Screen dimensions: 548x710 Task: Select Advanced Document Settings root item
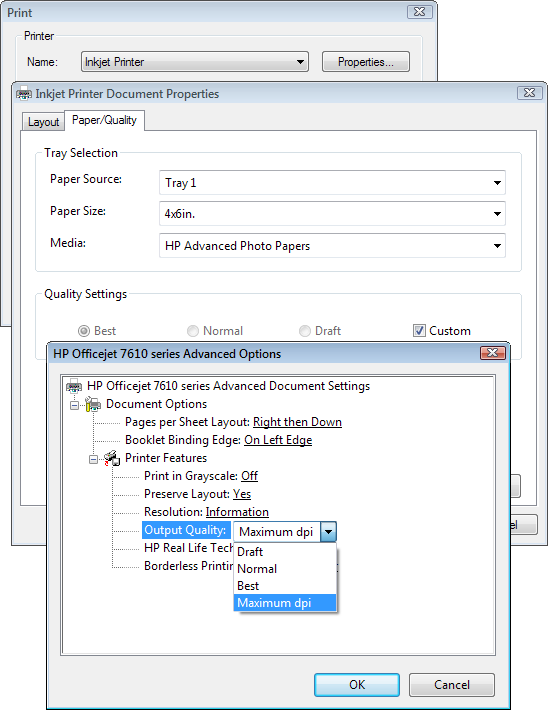click(228, 386)
